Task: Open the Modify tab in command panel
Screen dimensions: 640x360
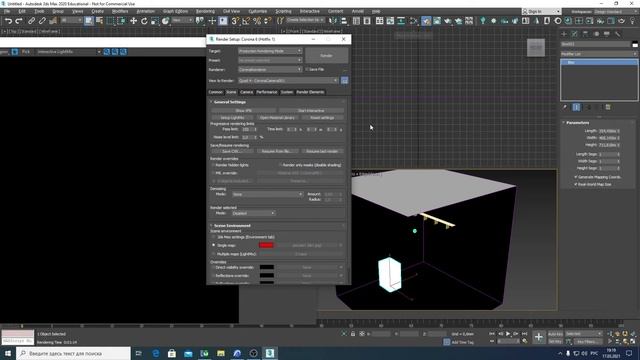Action: point(575,34)
